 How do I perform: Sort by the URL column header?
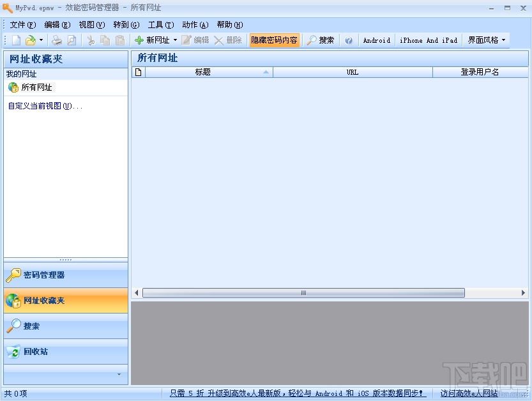tap(353, 72)
